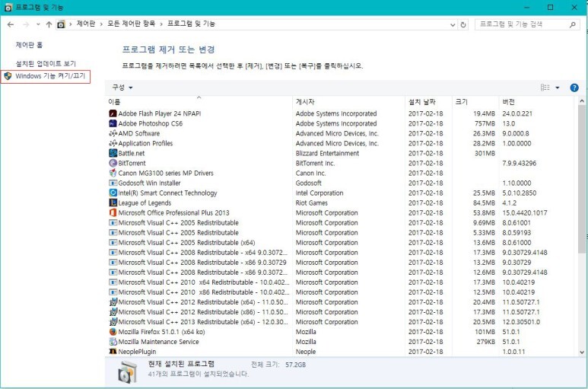Open the view options dropdown arrow
This screenshot has width=588, height=389.
[558, 88]
